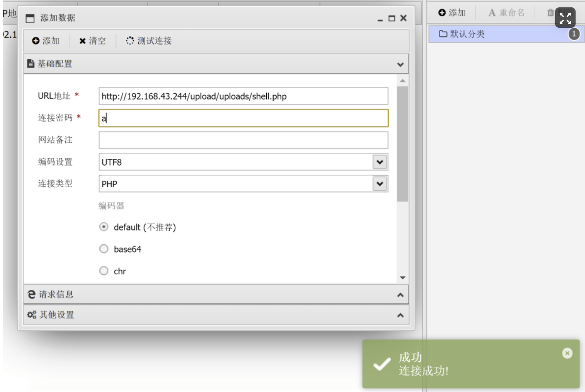Image resolution: width=585 pixels, height=392 pixels.
Task: Select the default (不推荐) encoder radio
Action: coord(104,227)
